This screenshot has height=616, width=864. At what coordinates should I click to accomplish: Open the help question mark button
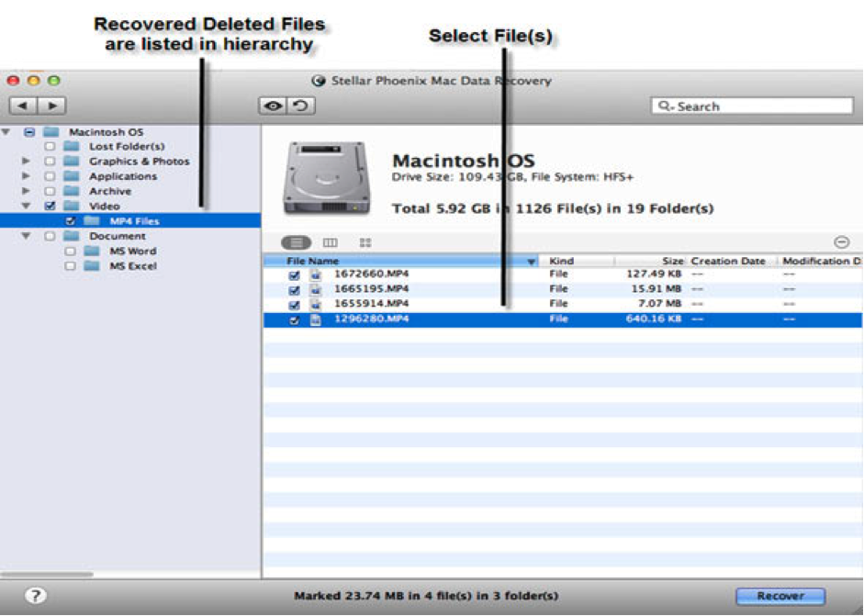click(x=36, y=595)
